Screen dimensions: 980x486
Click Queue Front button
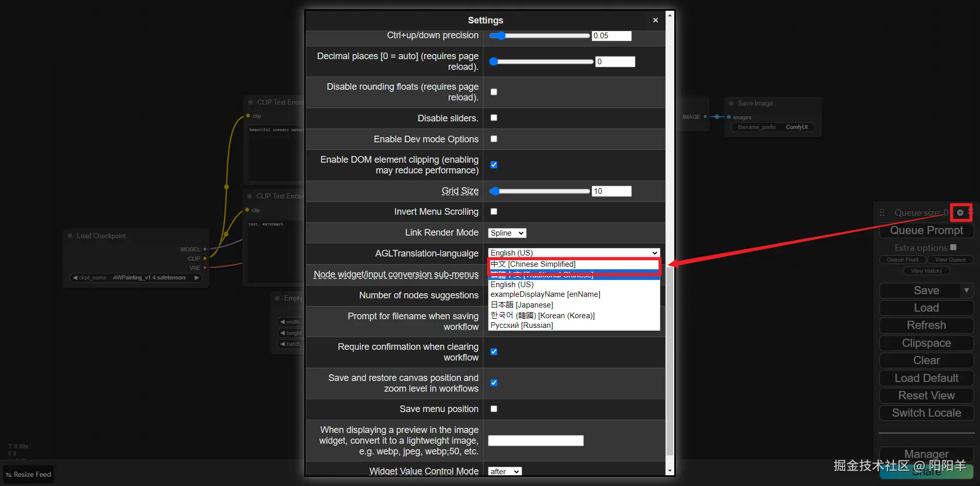[x=902, y=260]
